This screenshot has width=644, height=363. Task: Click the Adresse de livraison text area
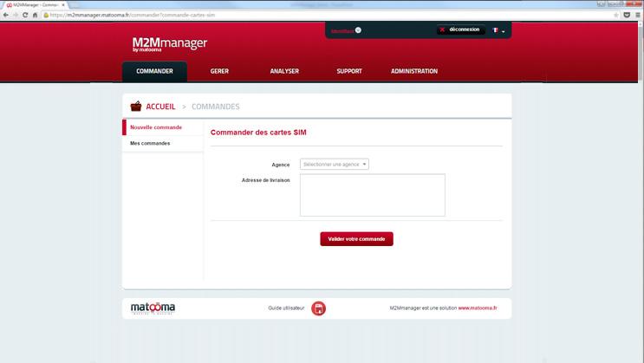coord(372,195)
